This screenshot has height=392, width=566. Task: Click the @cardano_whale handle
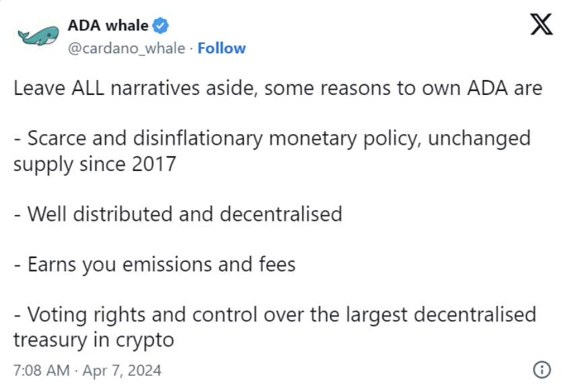click(x=125, y=48)
